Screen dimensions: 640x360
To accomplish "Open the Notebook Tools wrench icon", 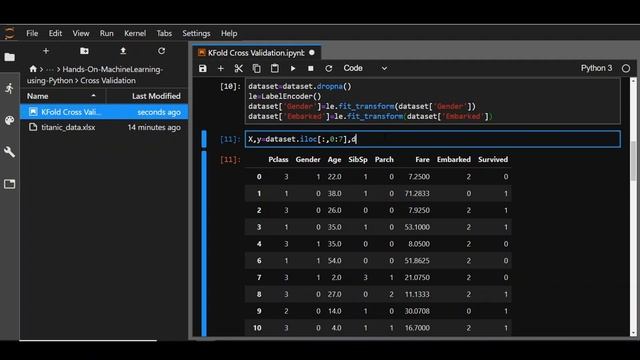I will pos(9,152).
